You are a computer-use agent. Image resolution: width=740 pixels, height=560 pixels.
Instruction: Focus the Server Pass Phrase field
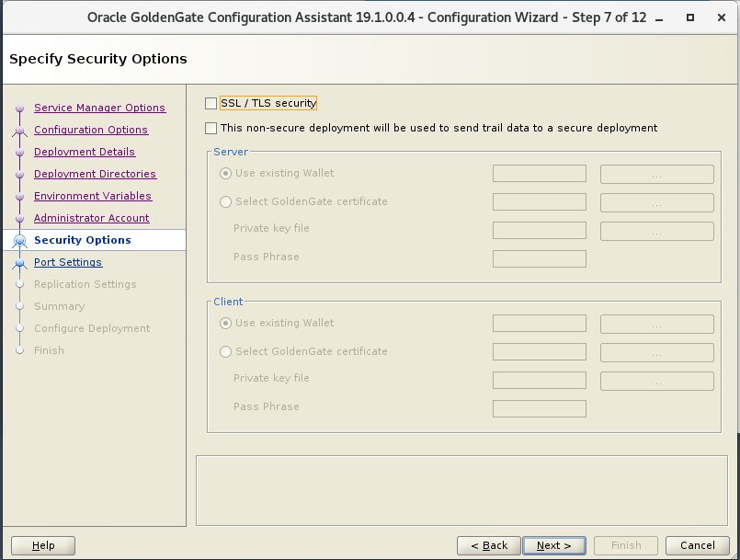540,258
